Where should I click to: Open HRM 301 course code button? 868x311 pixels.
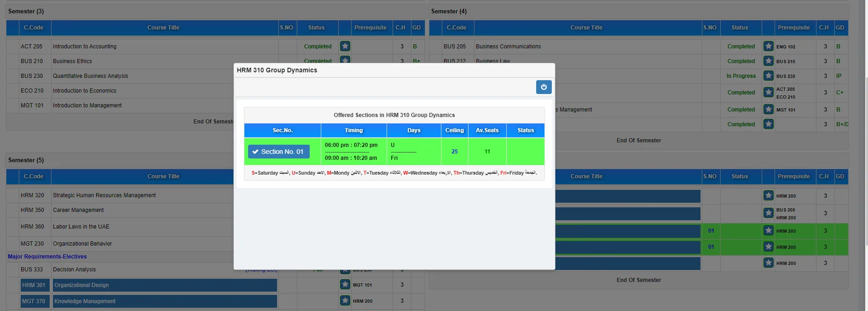(35, 285)
